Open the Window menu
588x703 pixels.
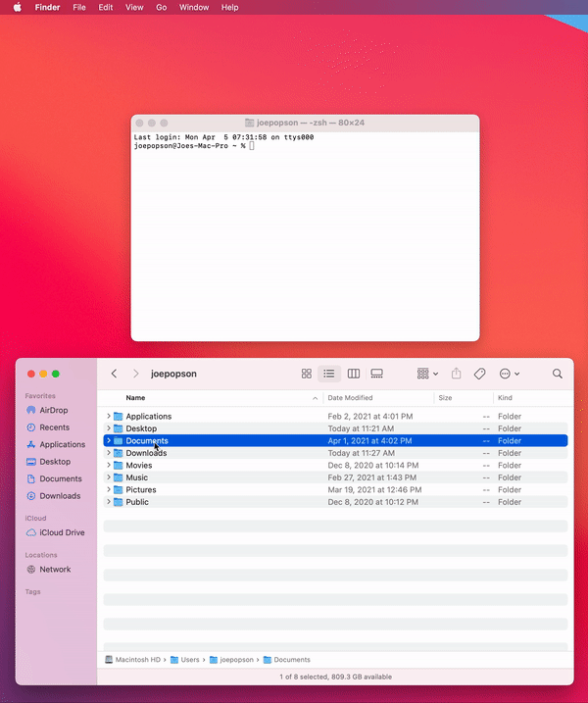click(194, 7)
